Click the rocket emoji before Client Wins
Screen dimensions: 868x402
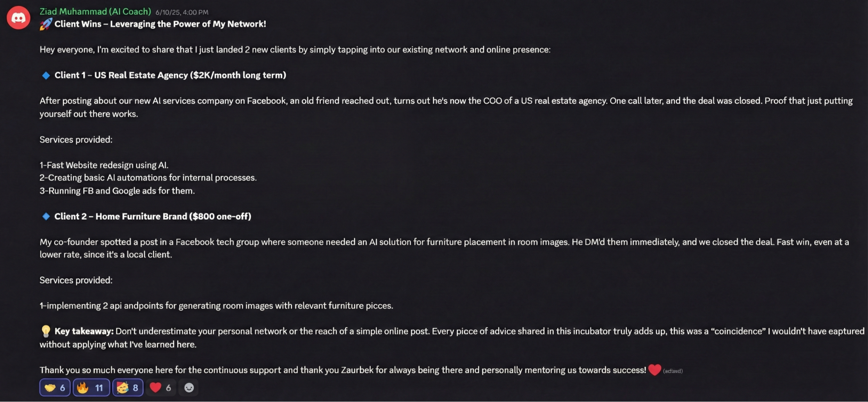[x=46, y=24]
